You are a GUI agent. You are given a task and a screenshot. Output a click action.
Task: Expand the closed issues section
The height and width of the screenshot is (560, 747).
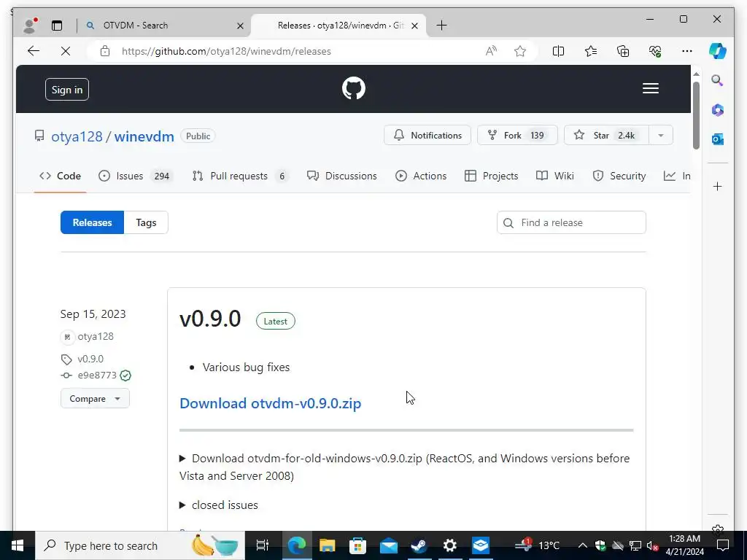click(219, 505)
